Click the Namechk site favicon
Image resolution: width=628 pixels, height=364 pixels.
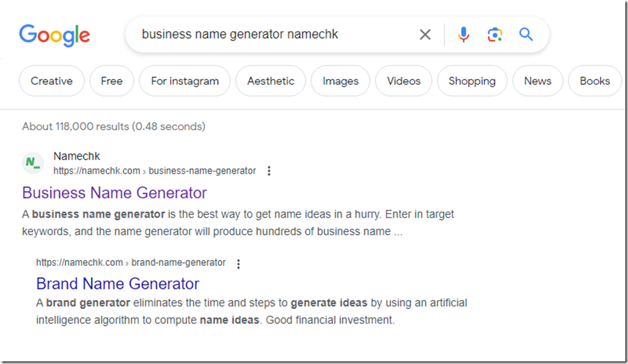(33, 162)
